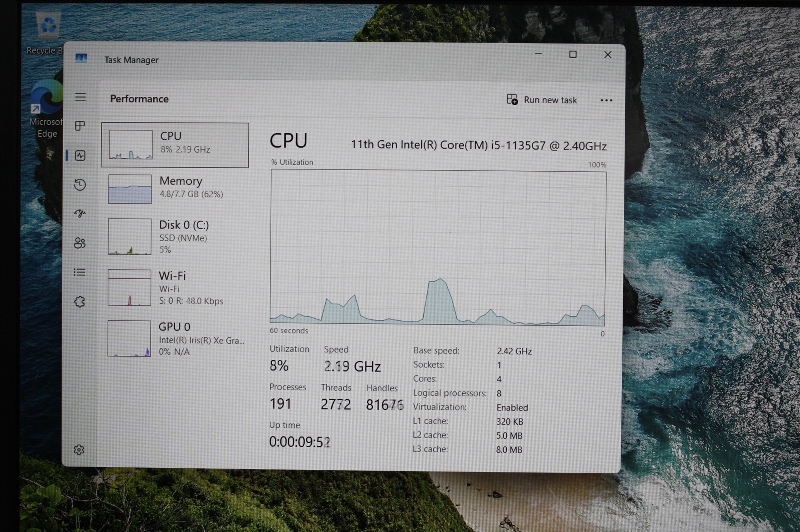Click the L1 cache 320 KB value
Screen dimensions: 800x532
(509, 422)
